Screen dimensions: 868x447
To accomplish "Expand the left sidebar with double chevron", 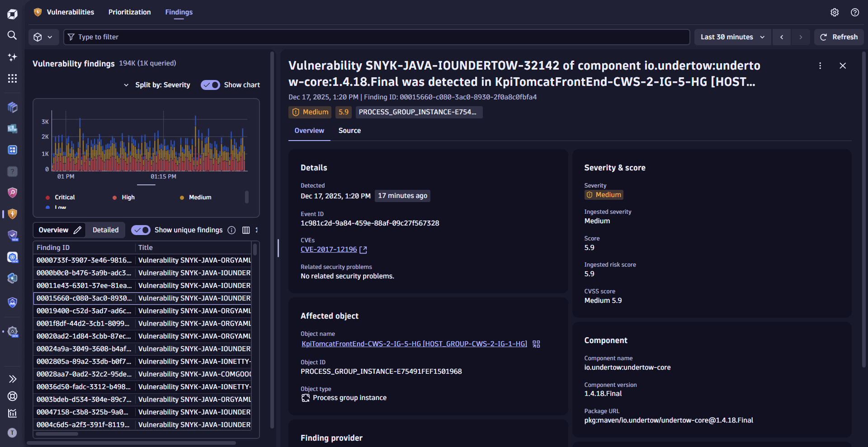I will point(12,379).
